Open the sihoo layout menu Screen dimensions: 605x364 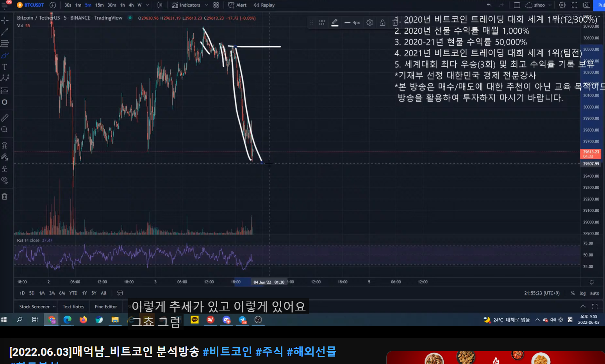[539, 5]
